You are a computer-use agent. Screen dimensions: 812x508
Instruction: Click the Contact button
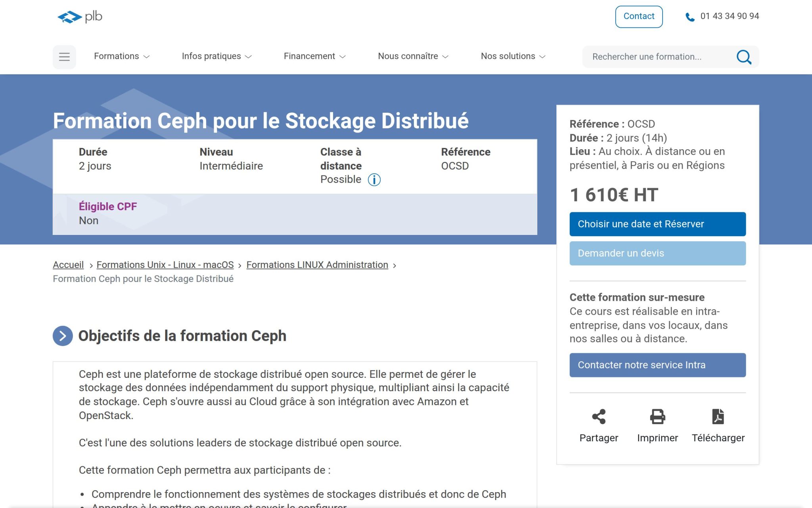point(639,17)
